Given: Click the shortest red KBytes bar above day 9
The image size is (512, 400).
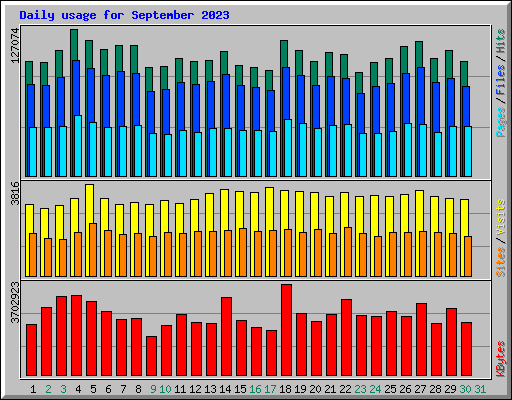Looking at the screenshot, I should pyautogui.click(x=151, y=356).
